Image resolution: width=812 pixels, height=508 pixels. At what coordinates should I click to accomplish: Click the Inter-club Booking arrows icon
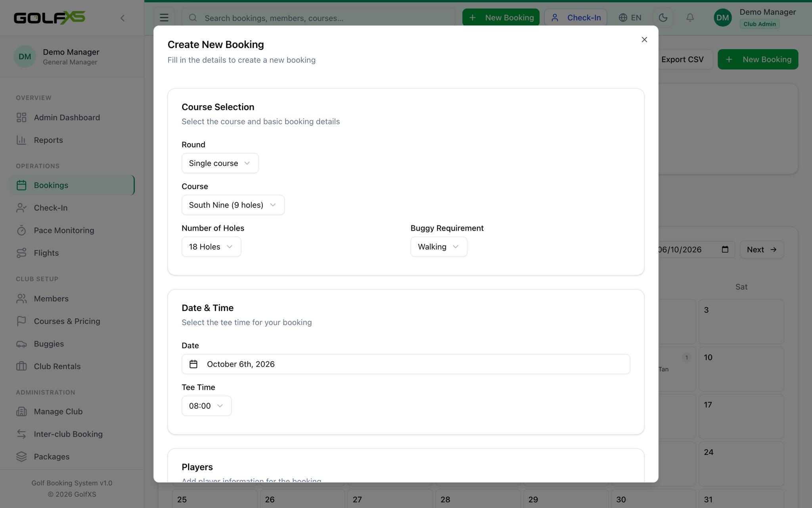coord(21,435)
